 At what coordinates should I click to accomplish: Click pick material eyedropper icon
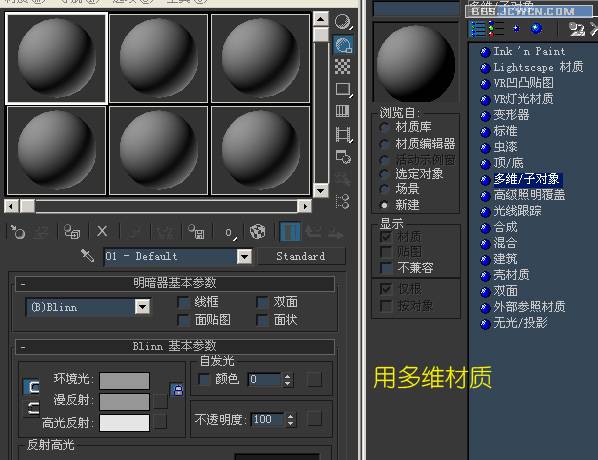pyautogui.click(x=87, y=256)
